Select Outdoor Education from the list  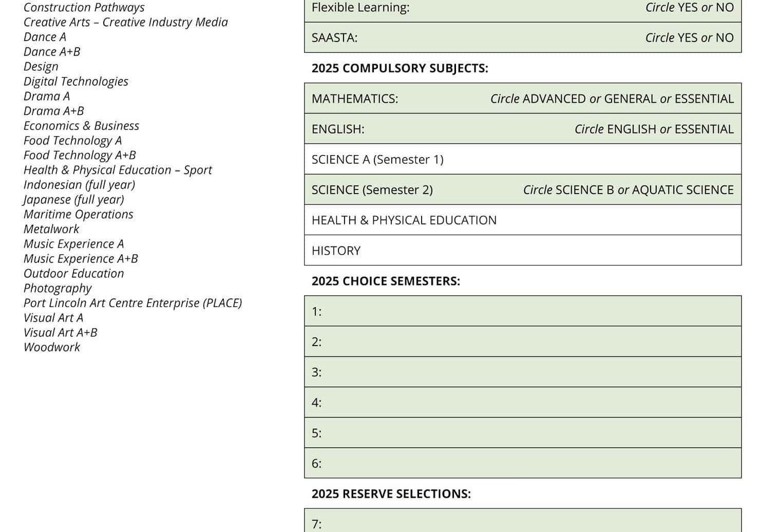(73, 273)
